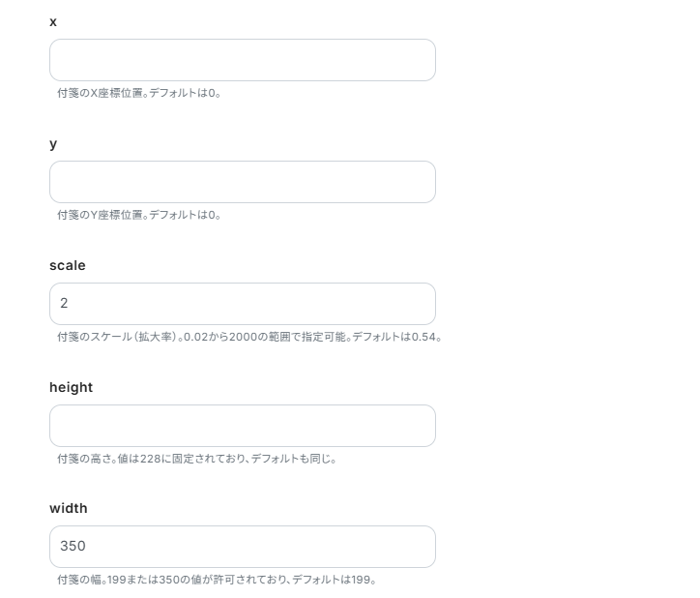Image resolution: width=700 pixels, height=598 pixels.
Task: Focus the x coordinate input field
Action: point(242,60)
